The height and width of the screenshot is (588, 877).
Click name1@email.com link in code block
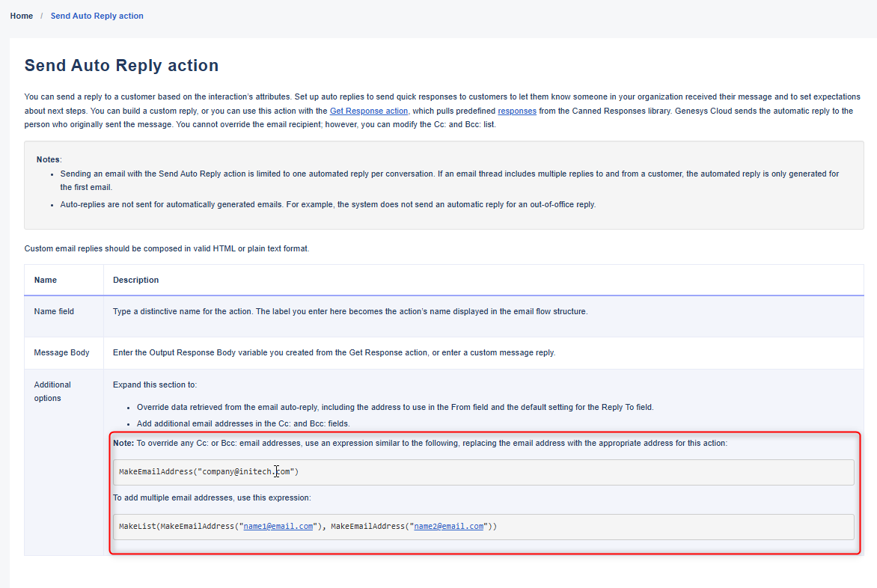coord(278,526)
